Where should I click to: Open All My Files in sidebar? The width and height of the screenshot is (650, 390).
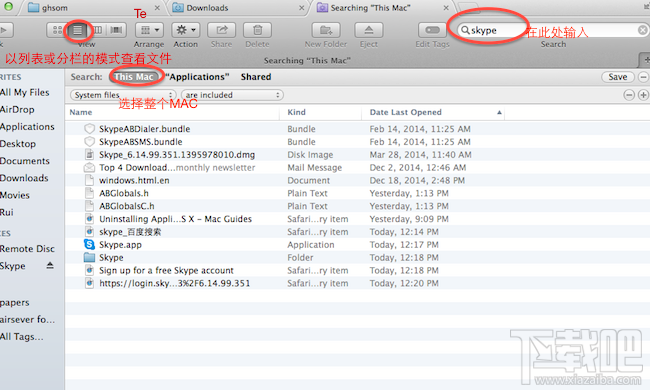tap(25, 92)
